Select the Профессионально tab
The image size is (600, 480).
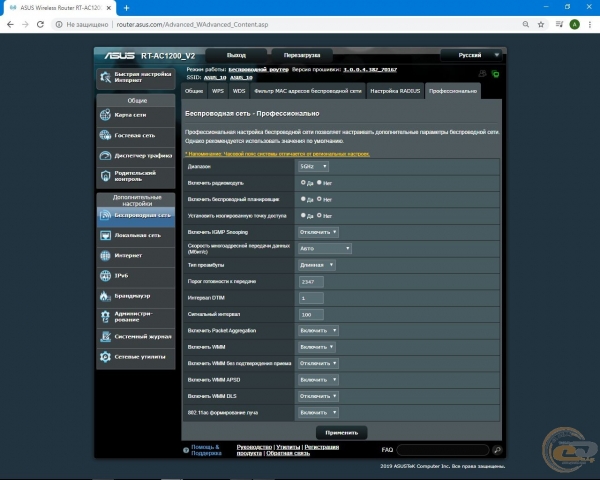[453, 91]
